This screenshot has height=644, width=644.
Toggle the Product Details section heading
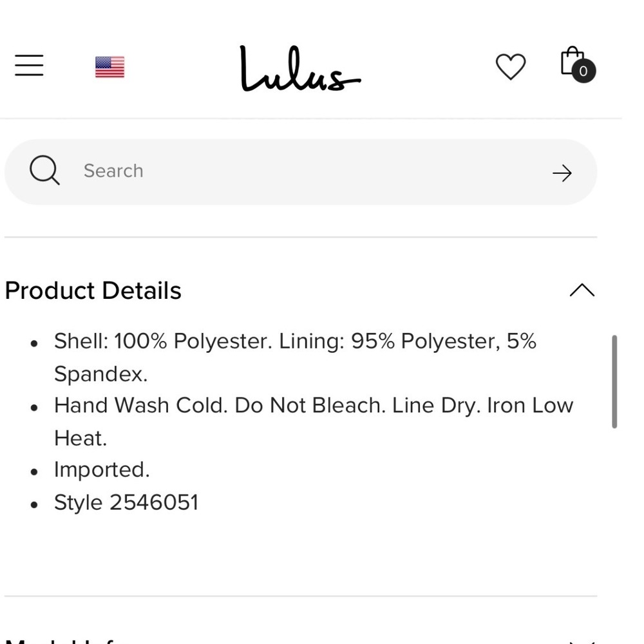point(93,291)
